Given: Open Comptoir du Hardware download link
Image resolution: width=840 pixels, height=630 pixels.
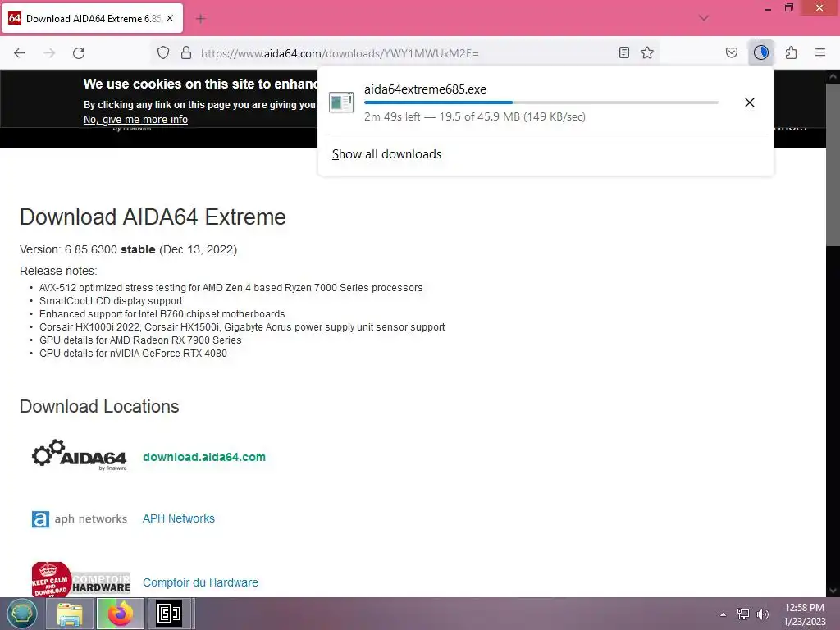Looking at the screenshot, I should [x=200, y=582].
